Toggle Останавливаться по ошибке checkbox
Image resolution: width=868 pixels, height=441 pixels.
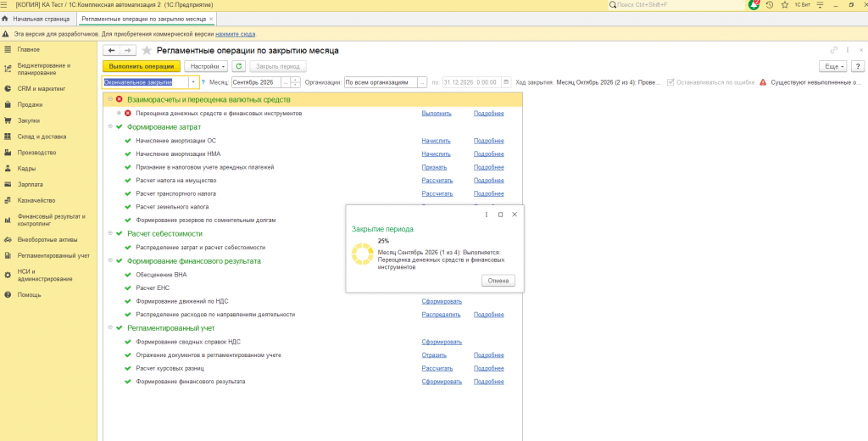pos(671,82)
